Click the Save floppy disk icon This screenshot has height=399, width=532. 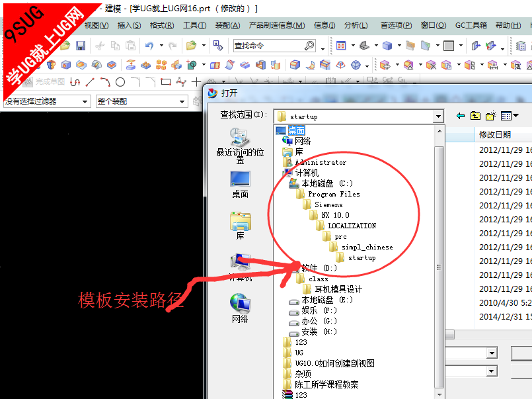[x=81, y=46]
